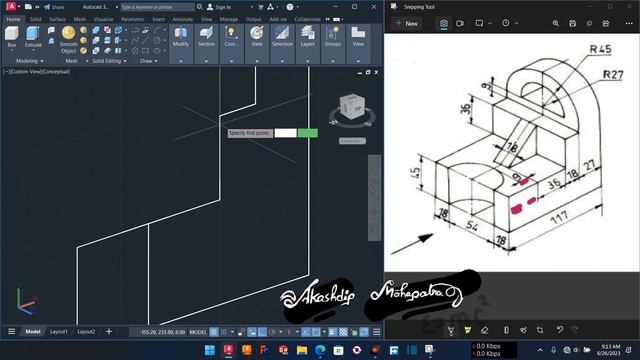640x360 pixels.
Task: Click the view controls label Custom View Conceptual
Action: pyautogui.click(x=36, y=71)
